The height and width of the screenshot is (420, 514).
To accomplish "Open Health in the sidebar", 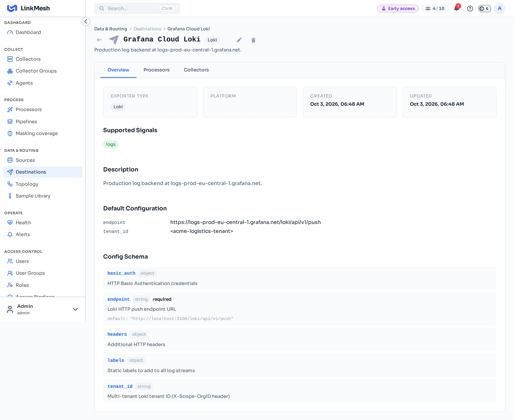I will pos(42,222).
